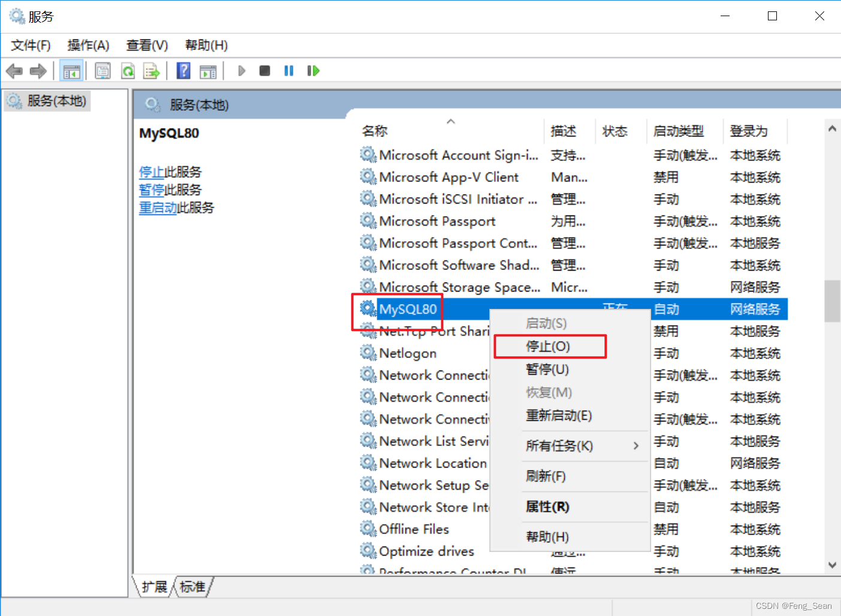Viewport: 841px width, 616px height.
Task: Select 属性(R) from the context menu
Action: tap(547, 507)
